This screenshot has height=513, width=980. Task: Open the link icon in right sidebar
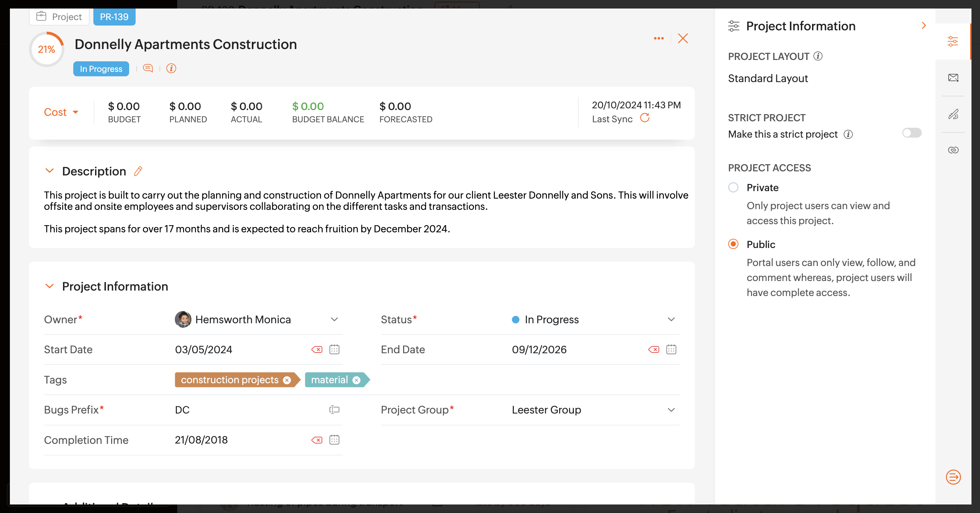coord(953,150)
